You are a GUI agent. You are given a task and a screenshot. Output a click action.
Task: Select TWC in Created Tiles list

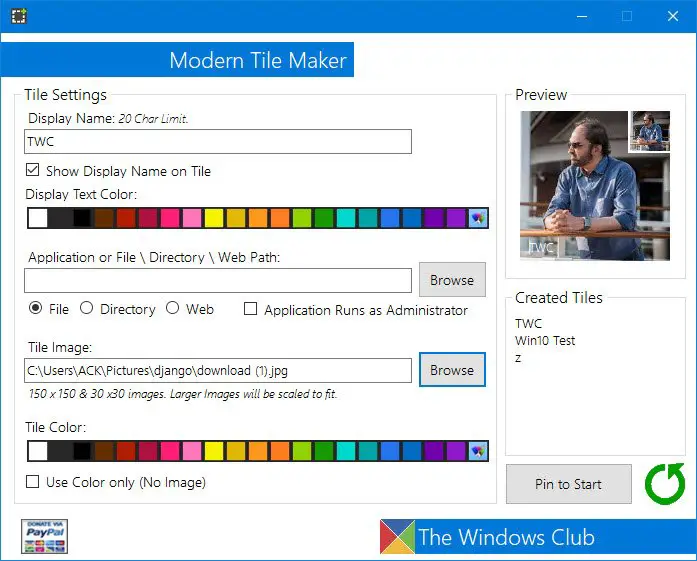coord(529,323)
